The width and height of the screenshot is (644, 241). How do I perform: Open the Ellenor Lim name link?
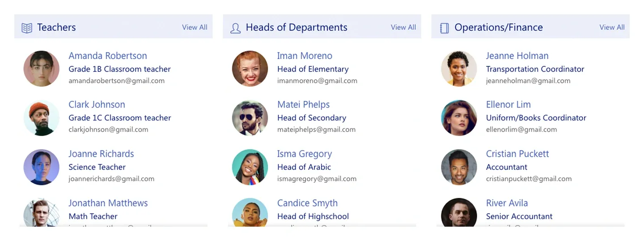[x=508, y=105]
